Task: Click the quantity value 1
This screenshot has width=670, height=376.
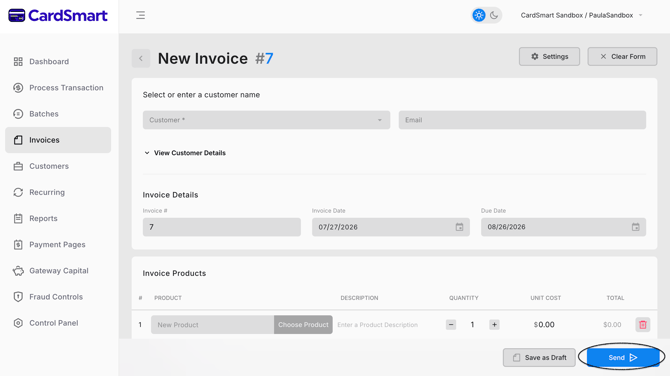Action: click(473, 325)
